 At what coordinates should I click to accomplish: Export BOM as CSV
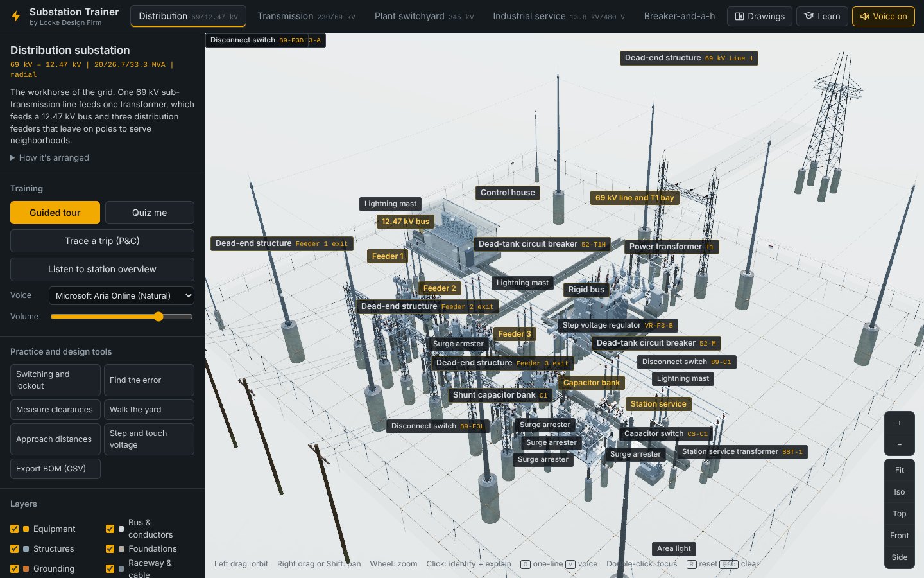coord(55,469)
